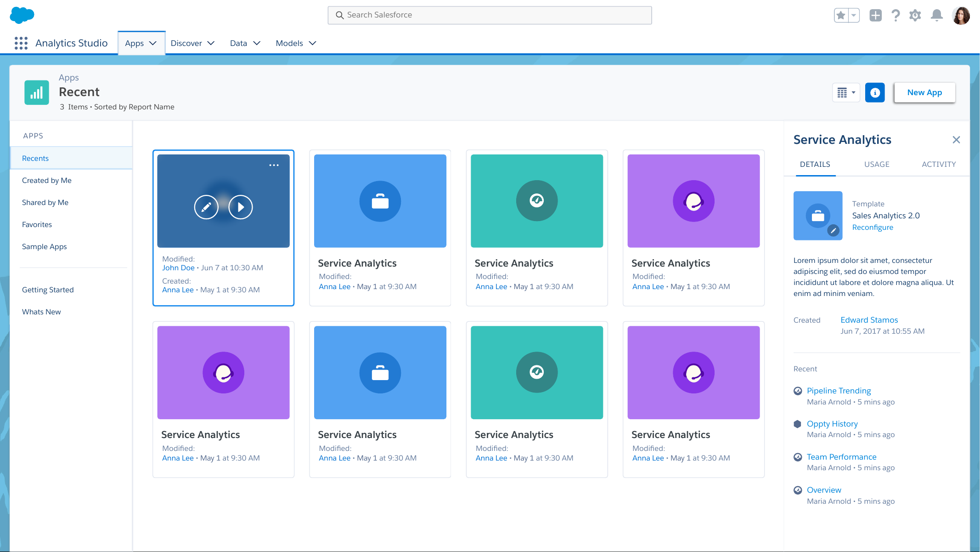Image resolution: width=980 pixels, height=552 pixels.
Task: Open Oppy History recent item
Action: click(832, 424)
